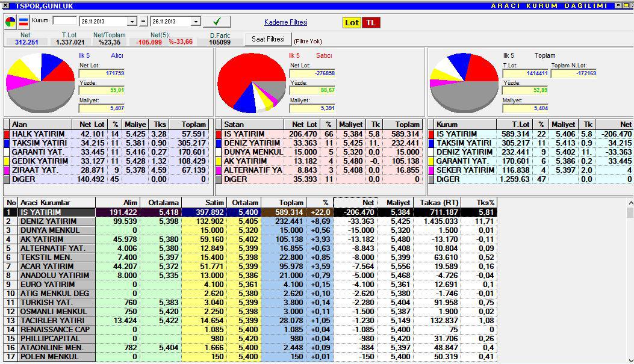Click the equals sign date sync button
This screenshot has height=364, width=634.
point(143,21)
